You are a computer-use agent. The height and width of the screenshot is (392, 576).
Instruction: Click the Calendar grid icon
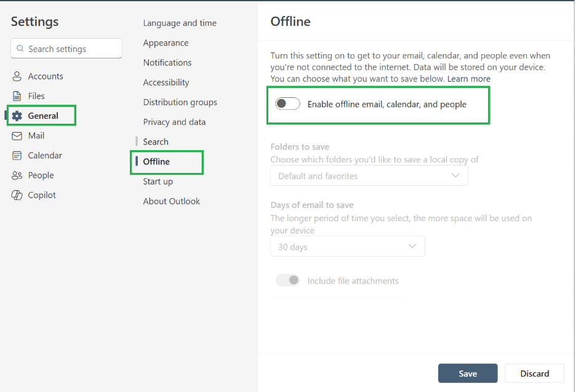tap(17, 156)
